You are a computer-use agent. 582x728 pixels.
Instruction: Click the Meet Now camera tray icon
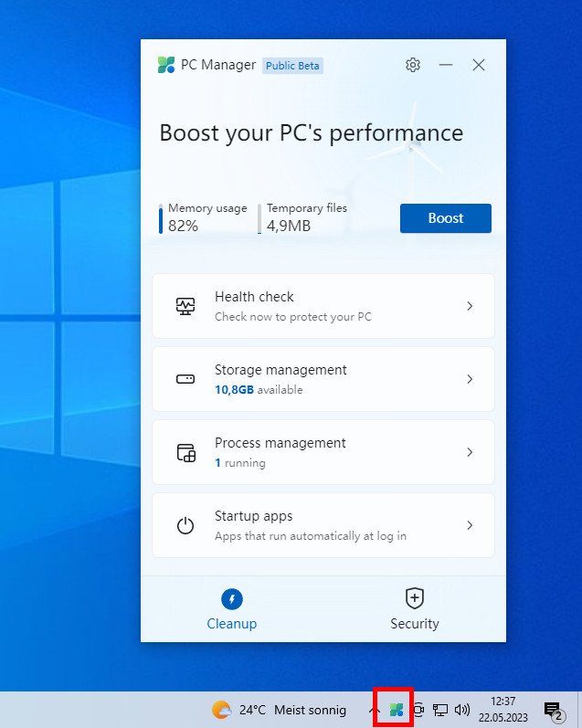[x=418, y=709]
